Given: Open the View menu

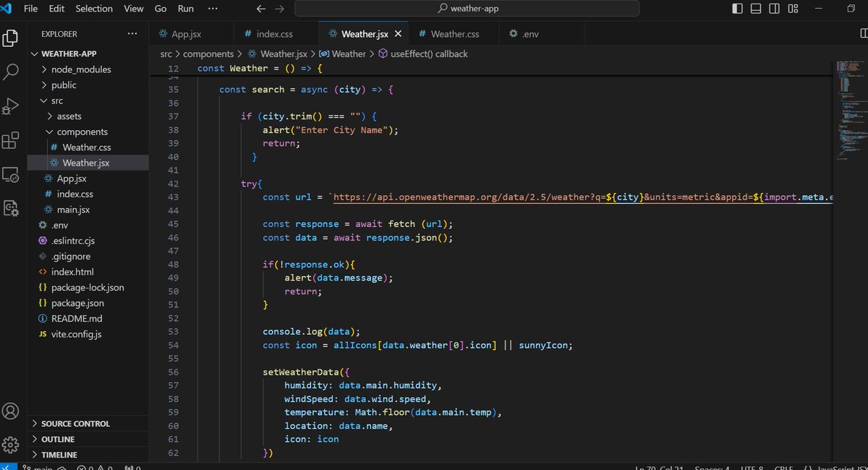Looking at the screenshot, I should coord(134,9).
